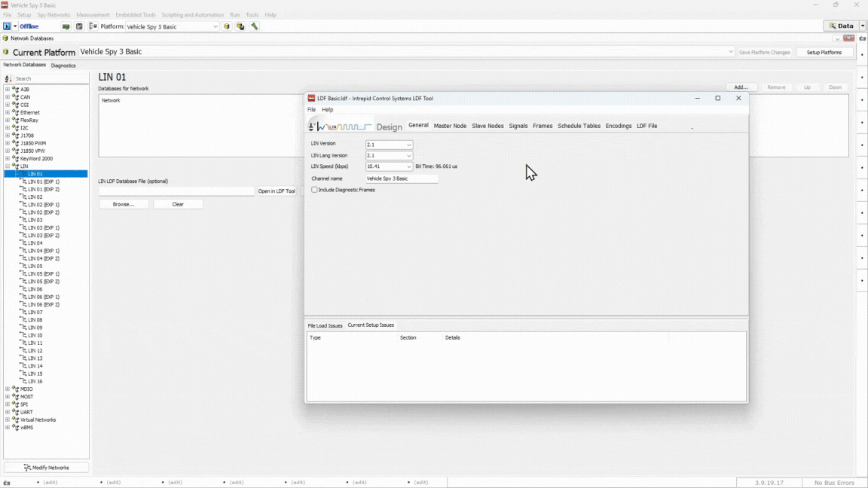
Task: Click the sort icon beside the Search box
Action: coord(8,78)
